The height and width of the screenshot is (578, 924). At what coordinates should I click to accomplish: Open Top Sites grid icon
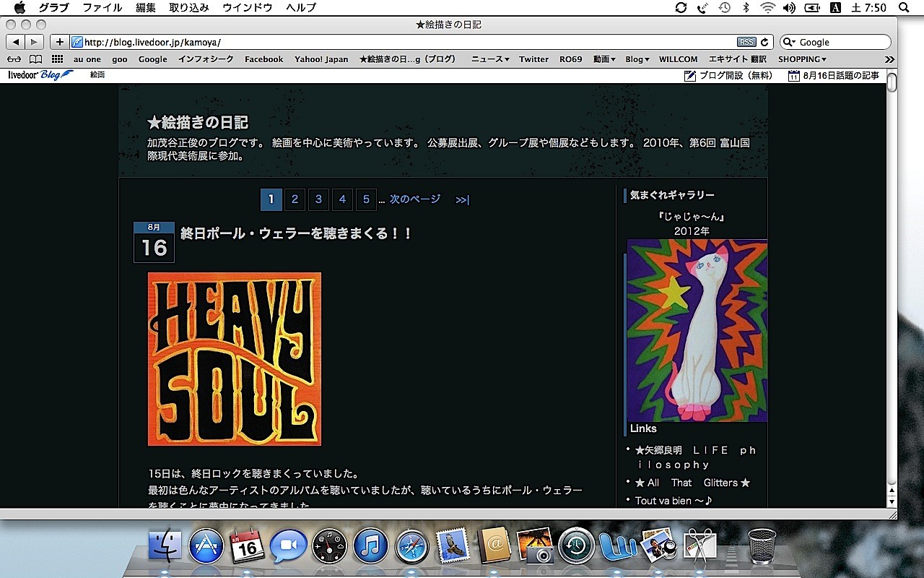point(57,59)
